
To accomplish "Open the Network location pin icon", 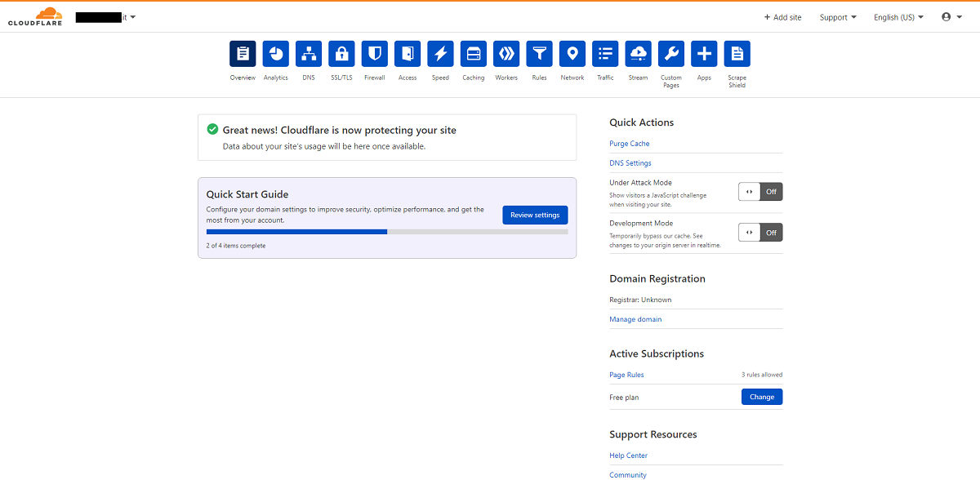I will [572, 54].
